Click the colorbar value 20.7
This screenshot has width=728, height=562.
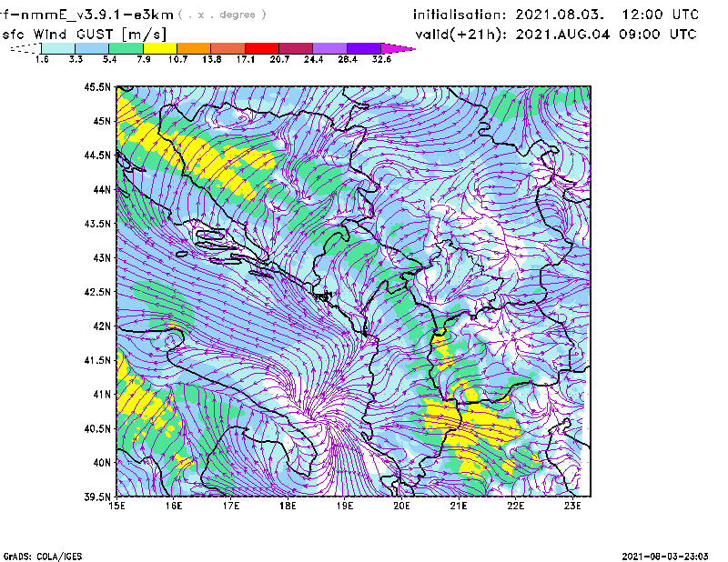[x=279, y=59]
